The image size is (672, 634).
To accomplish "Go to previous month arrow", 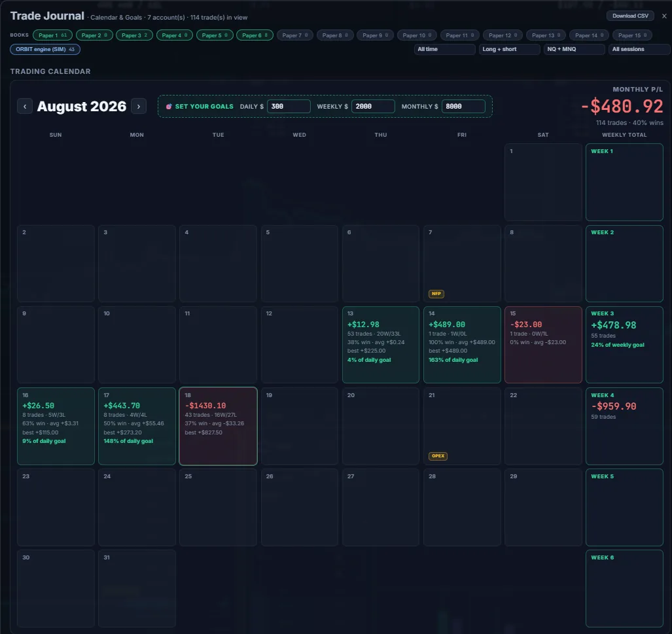I will [x=25, y=106].
